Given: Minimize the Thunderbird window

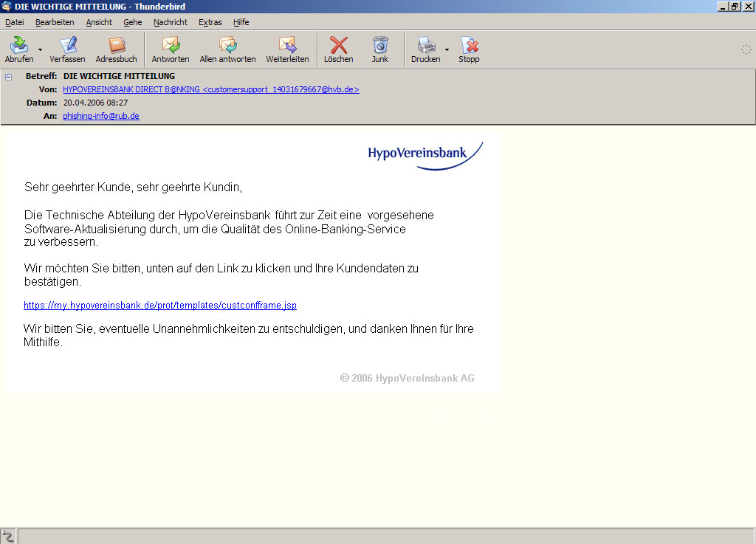Looking at the screenshot, I should (723, 6).
